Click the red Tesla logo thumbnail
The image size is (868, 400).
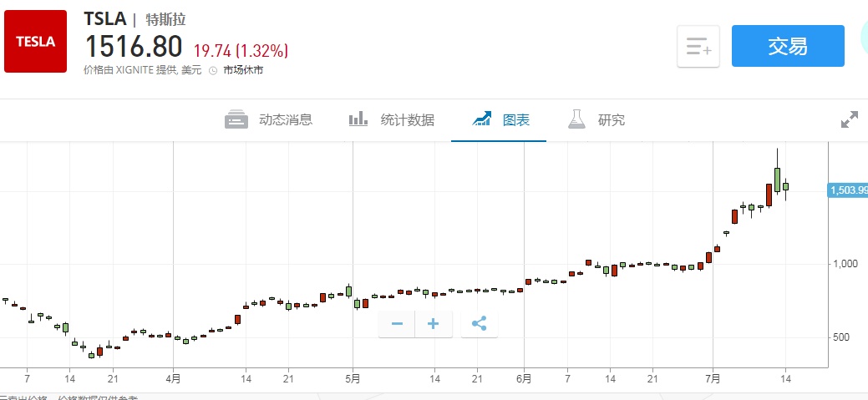point(35,42)
